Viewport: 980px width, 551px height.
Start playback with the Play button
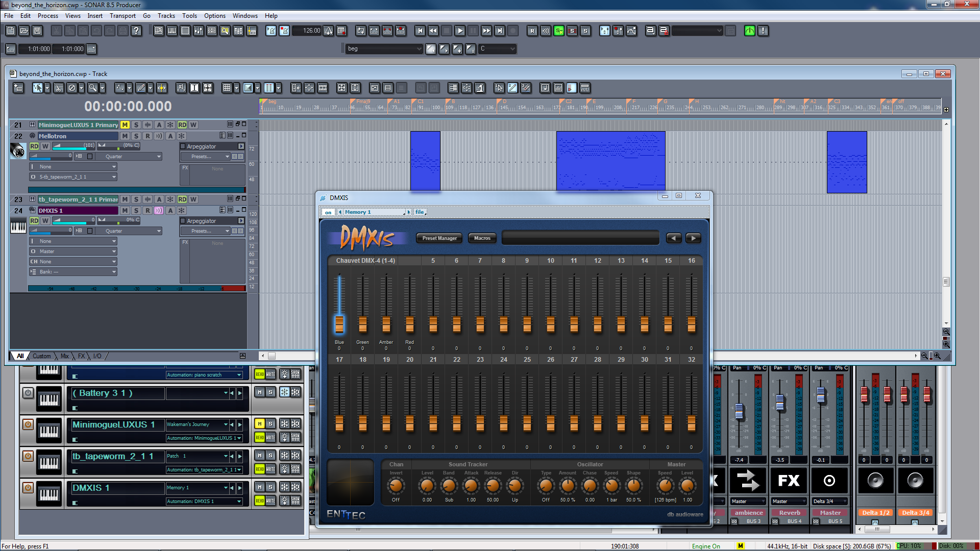tap(460, 31)
